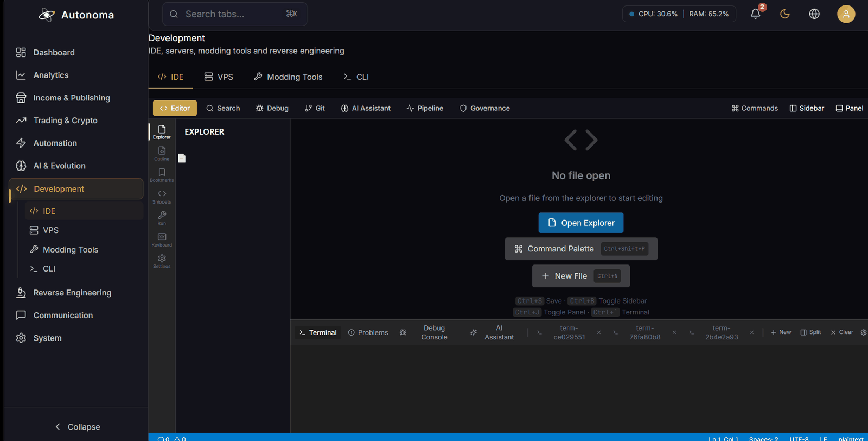
Task: Open Analytics in the sidebar
Action: (x=76, y=75)
